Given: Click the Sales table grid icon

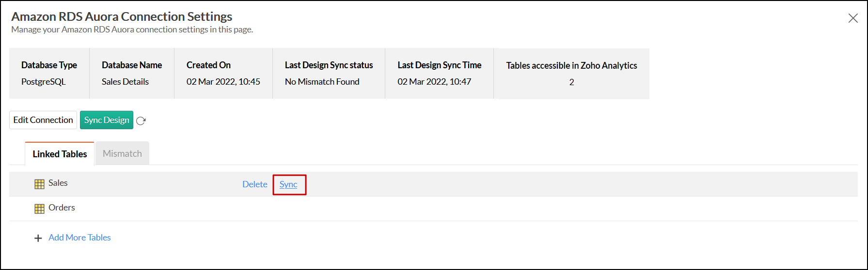Looking at the screenshot, I should 40,184.
